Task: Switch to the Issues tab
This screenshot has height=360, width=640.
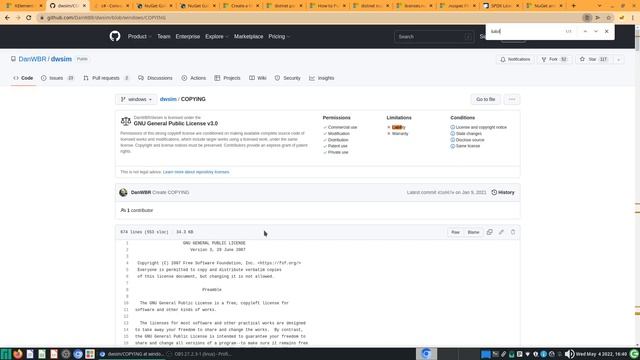Action: 57,78
